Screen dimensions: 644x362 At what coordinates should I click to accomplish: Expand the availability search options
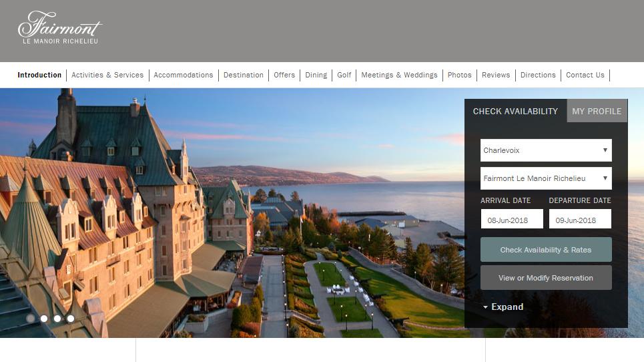[x=503, y=307]
